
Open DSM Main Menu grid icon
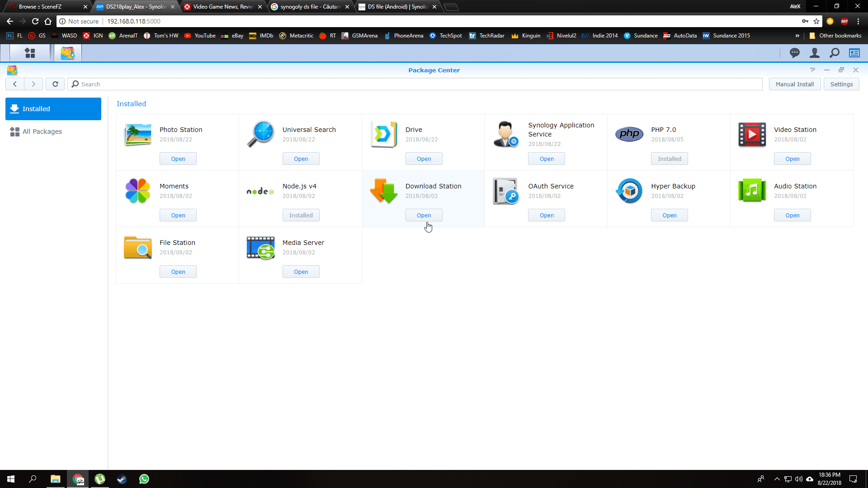point(30,53)
